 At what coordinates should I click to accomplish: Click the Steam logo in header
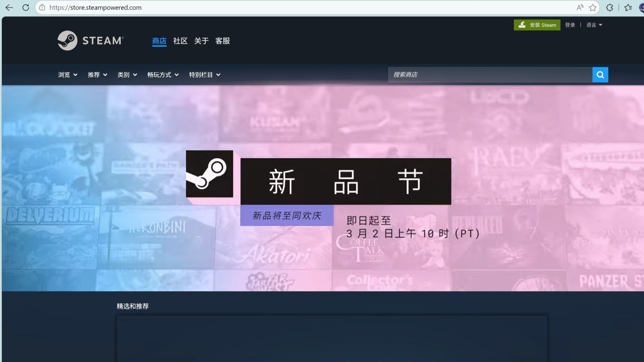click(x=91, y=41)
